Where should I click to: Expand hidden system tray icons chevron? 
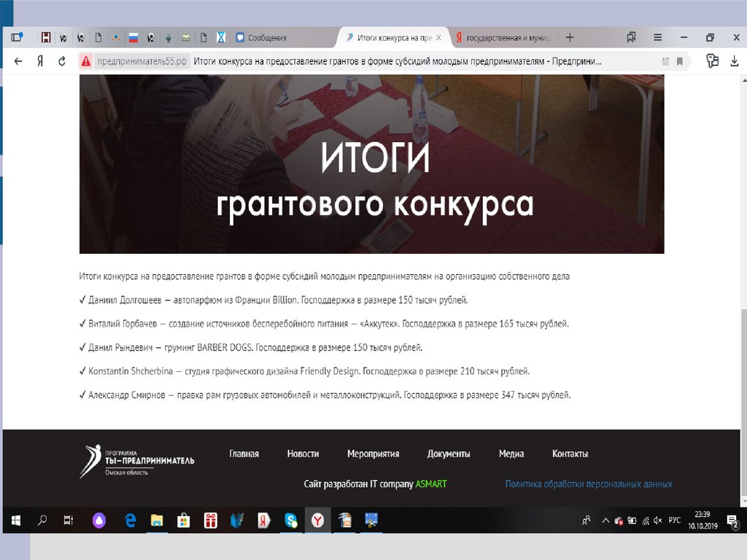pos(603,520)
